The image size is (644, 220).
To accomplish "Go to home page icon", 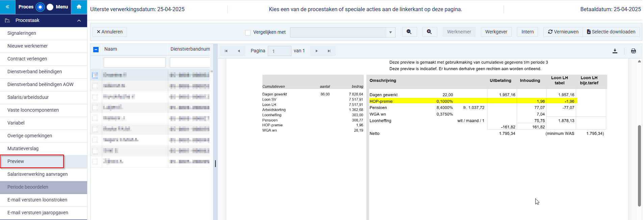I will click(79, 7).
